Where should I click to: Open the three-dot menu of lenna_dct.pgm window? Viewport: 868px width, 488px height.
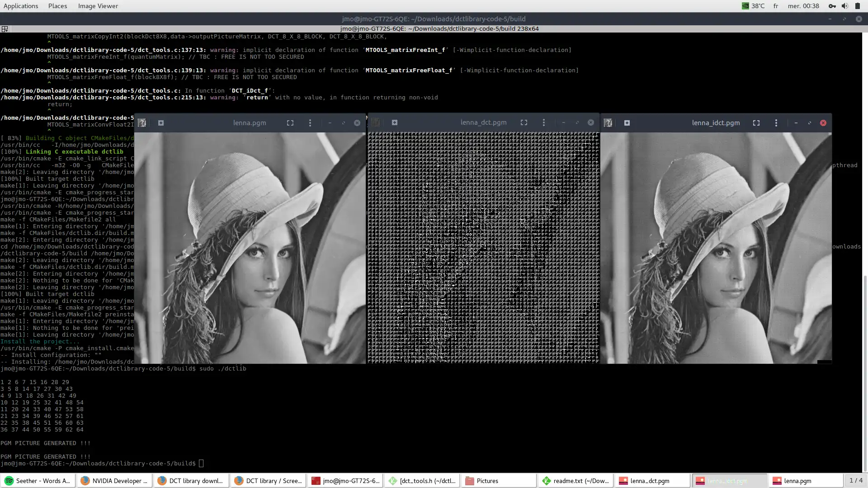[544, 122]
